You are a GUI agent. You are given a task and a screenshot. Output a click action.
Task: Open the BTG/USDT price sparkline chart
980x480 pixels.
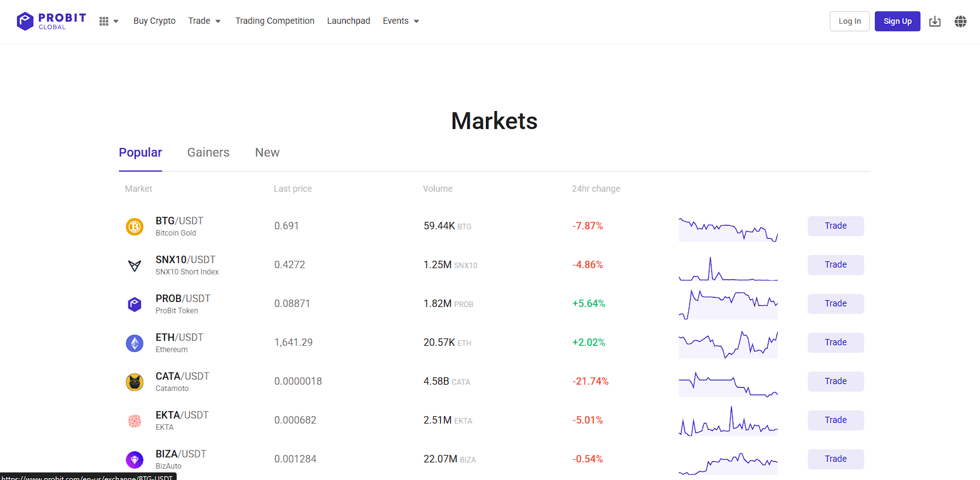728,229
